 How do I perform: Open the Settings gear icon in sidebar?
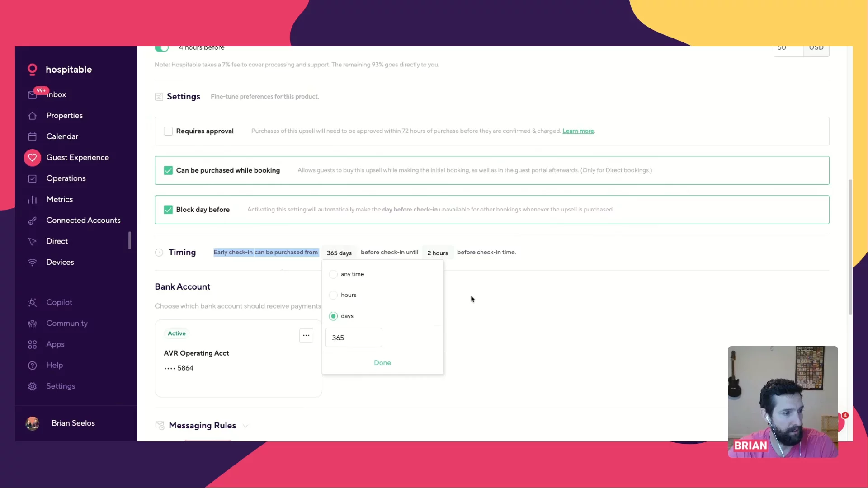[32, 386]
